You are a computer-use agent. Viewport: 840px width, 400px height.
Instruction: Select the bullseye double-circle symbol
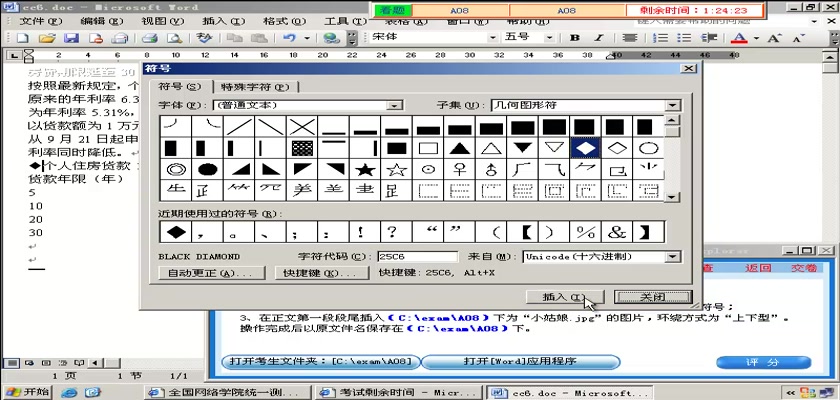click(x=176, y=170)
